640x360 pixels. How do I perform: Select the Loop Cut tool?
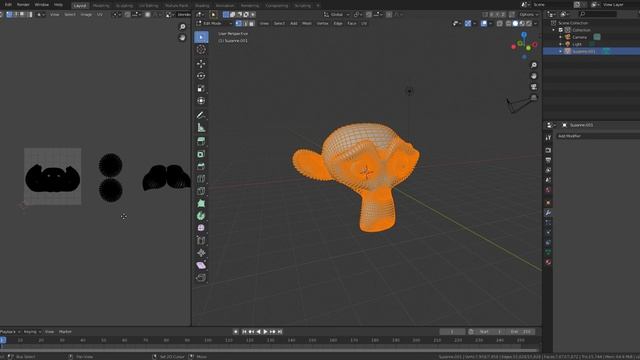[201, 179]
